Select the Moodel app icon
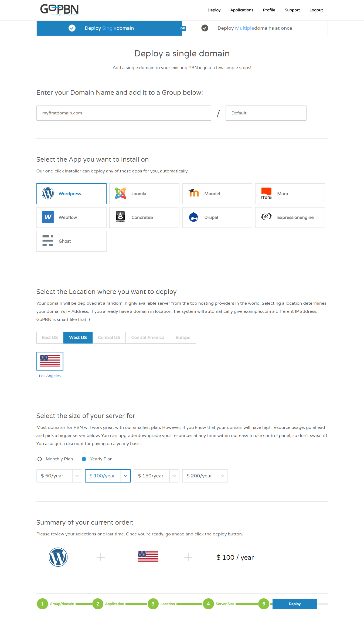The image size is (364, 618). (x=193, y=193)
